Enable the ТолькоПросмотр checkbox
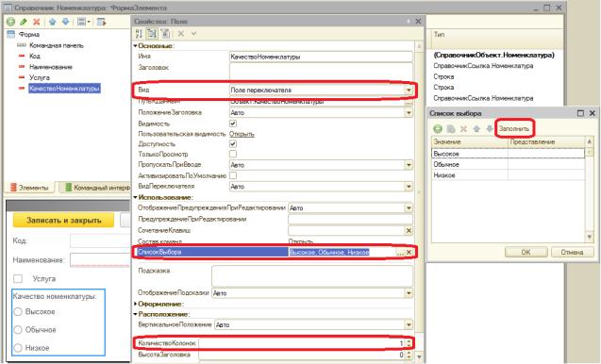Screen dimensions: 601x364 (233, 154)
